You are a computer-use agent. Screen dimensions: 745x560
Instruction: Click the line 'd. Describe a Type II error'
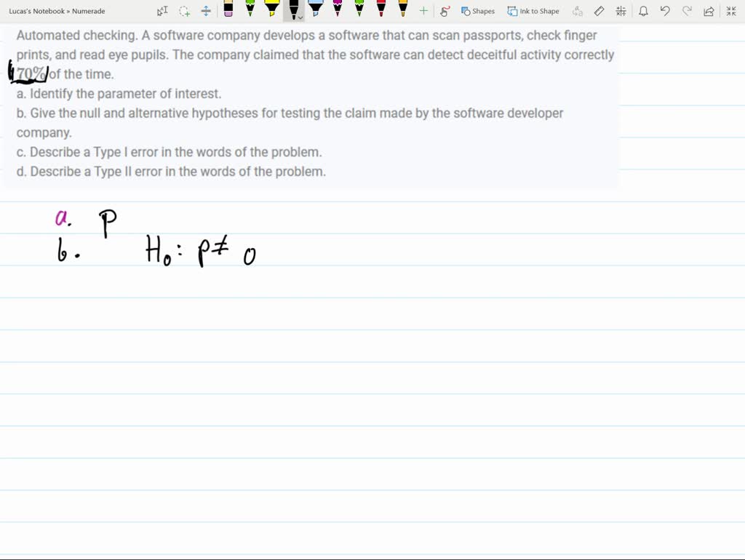[x=171, y=172]
